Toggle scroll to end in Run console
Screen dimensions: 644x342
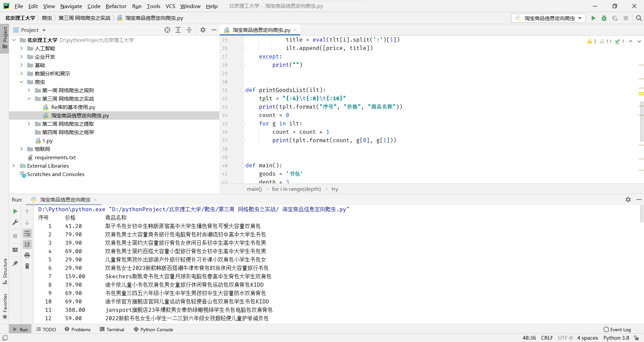coord(27,244)
